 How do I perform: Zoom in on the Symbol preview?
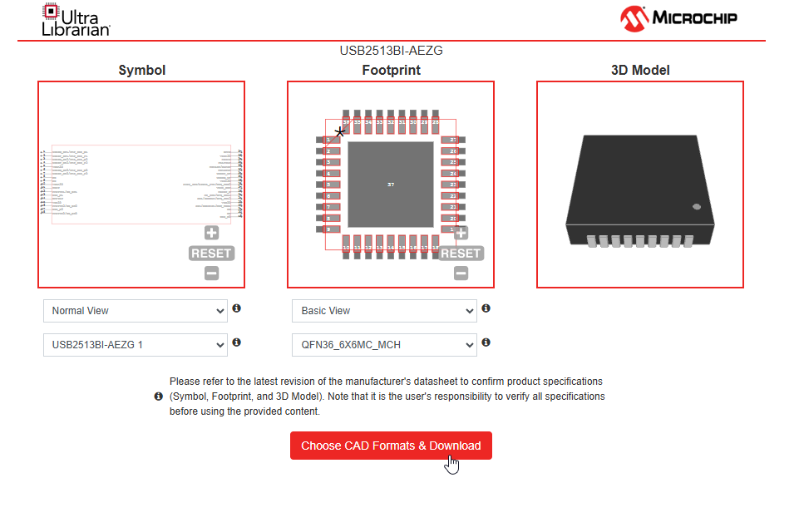pos(212,234)
